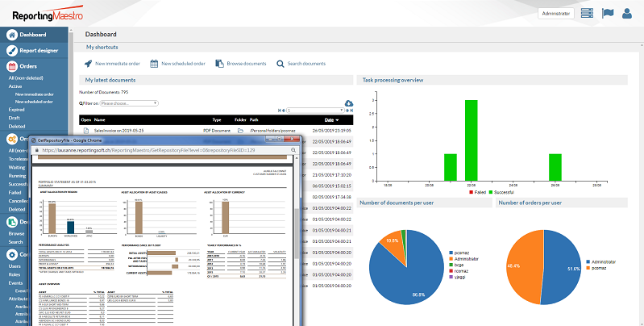Click the cloud download icon above table
Viewport: 644px width, 326px height.
(x=349, y=102)
